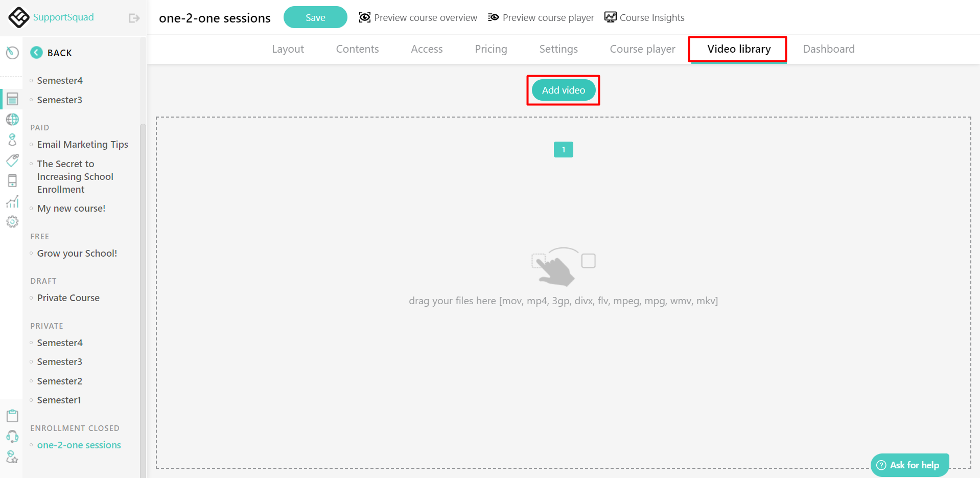Select the globe website icon in sidebar
This screenshot has width=980, height=478.
click(12, 119)
